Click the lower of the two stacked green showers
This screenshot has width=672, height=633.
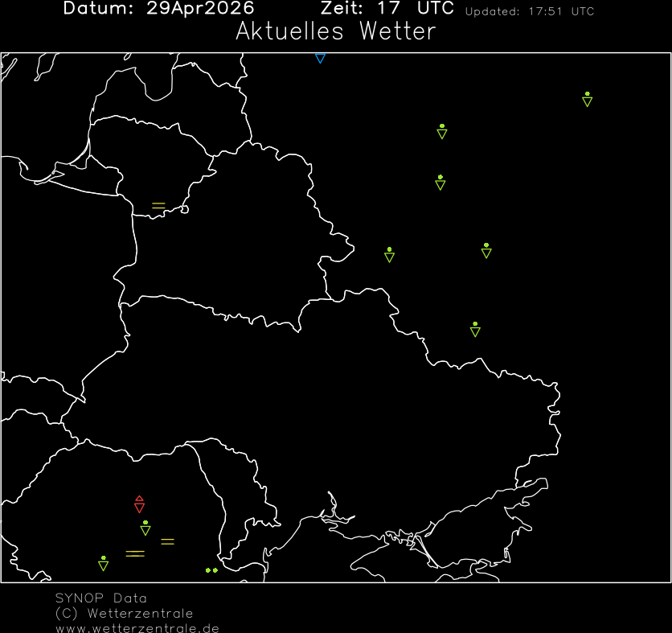[440, 183]
